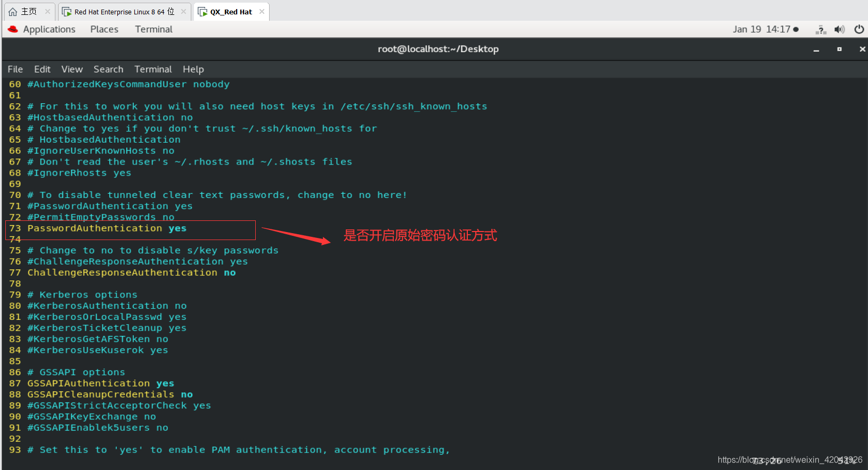Screen dimensions: 868x470
Task: Click the line '#KerberosOrLocalPasswd yes'
Action: click(107, 317)
